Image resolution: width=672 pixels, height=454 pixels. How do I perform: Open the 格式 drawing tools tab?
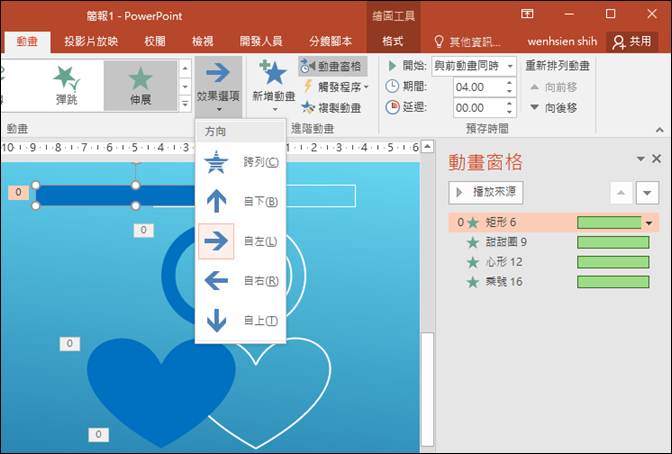pos(393,42)
